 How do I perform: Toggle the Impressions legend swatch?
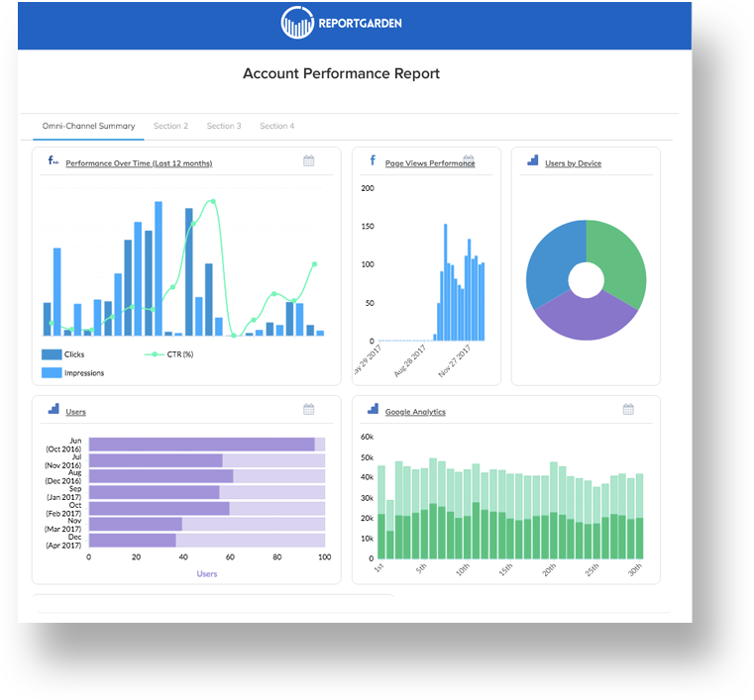(52, 372)
